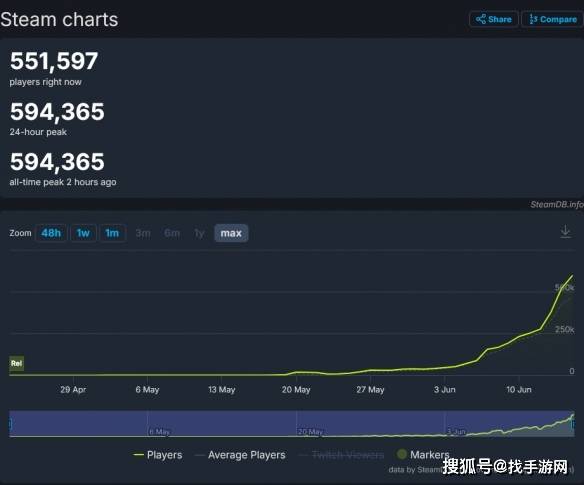Toggle the Average Players legend item

click(241, 455)
